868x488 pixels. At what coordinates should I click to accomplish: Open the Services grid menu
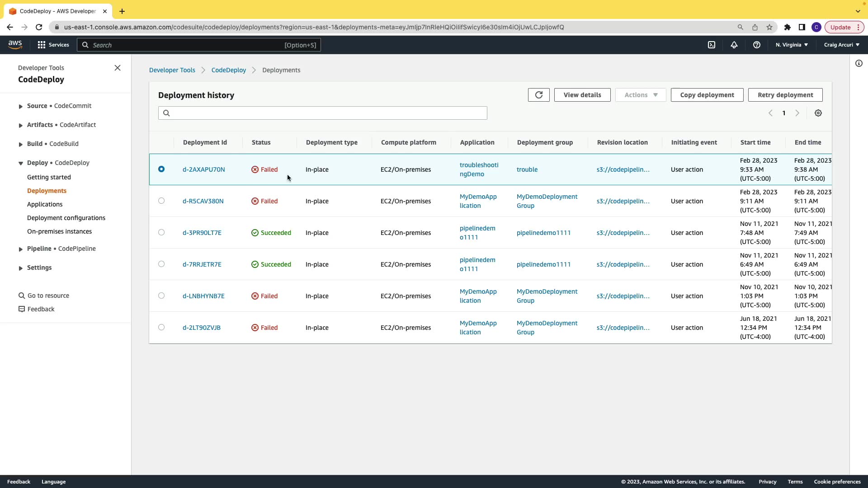coord(53,45)
